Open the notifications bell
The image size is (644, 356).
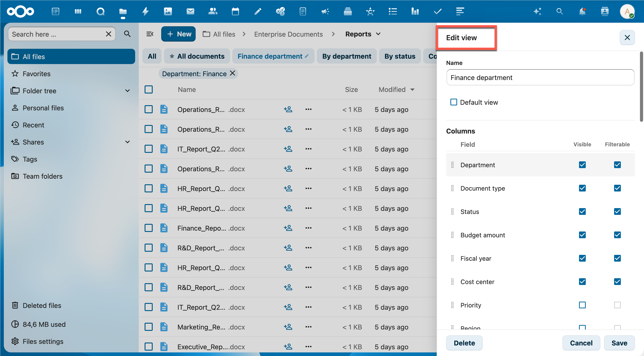point(582,11)
